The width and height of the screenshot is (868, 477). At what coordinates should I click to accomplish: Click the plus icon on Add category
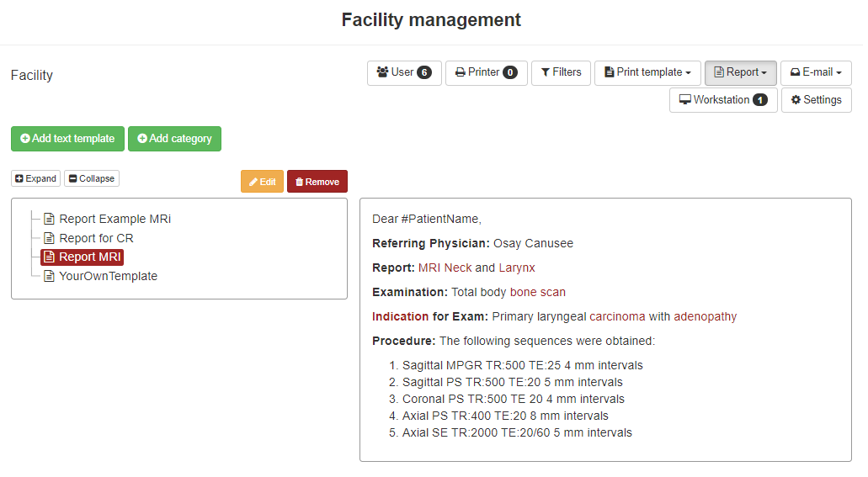tap(142, 138)
